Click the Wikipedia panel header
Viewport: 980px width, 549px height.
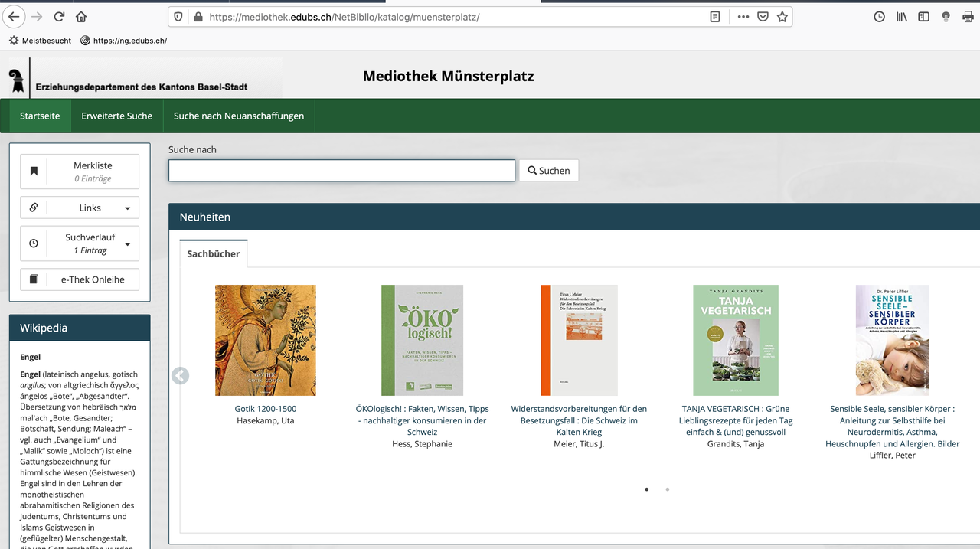(x=80, y=328)
